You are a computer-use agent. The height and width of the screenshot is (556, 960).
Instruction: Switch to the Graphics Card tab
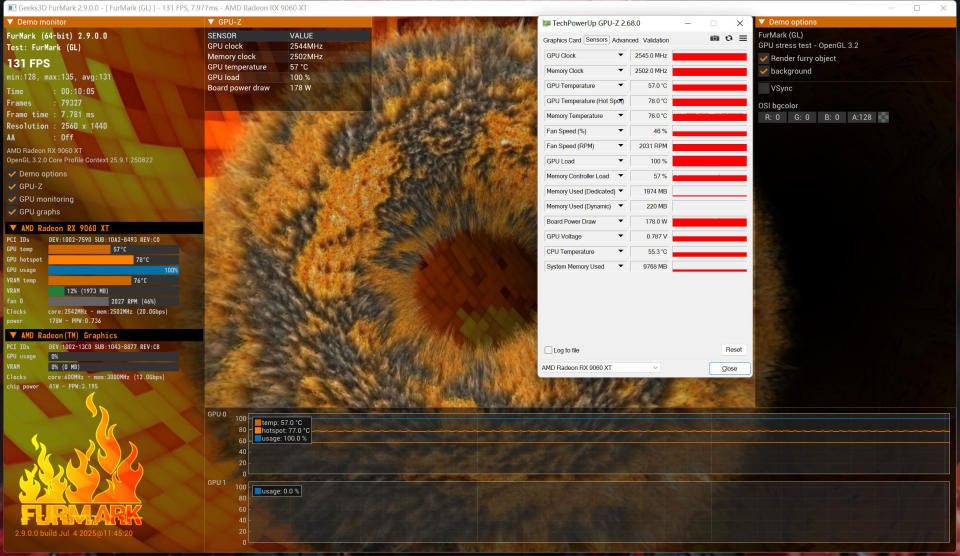[561, 40]
